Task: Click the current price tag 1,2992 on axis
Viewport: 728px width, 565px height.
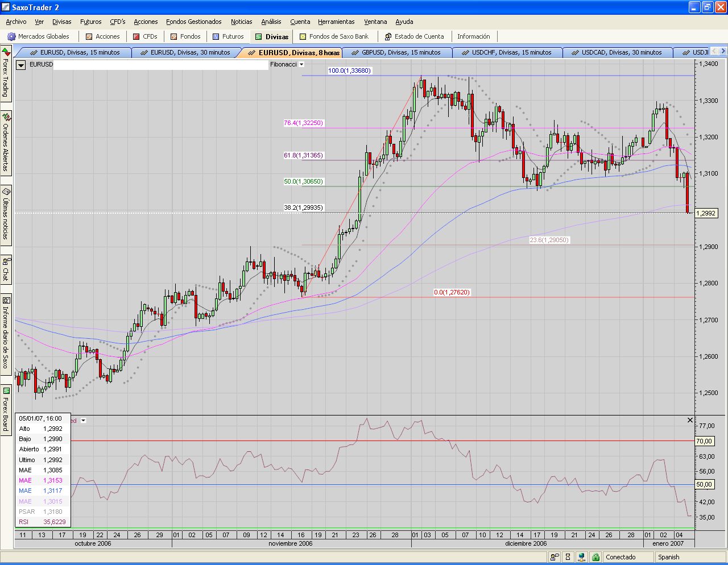Action: (706, 213)
